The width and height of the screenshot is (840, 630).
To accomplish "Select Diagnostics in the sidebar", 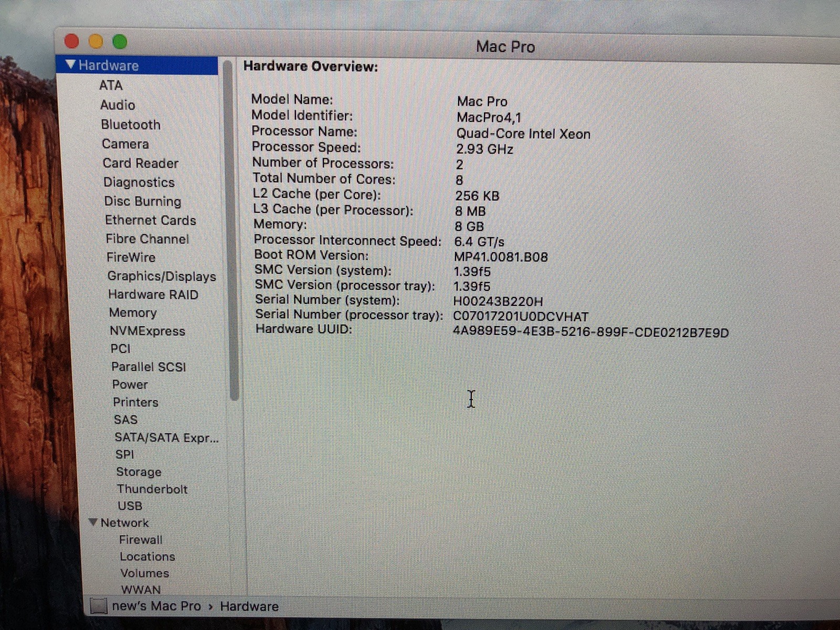I will pyautogui.click(x=139, y=182).
